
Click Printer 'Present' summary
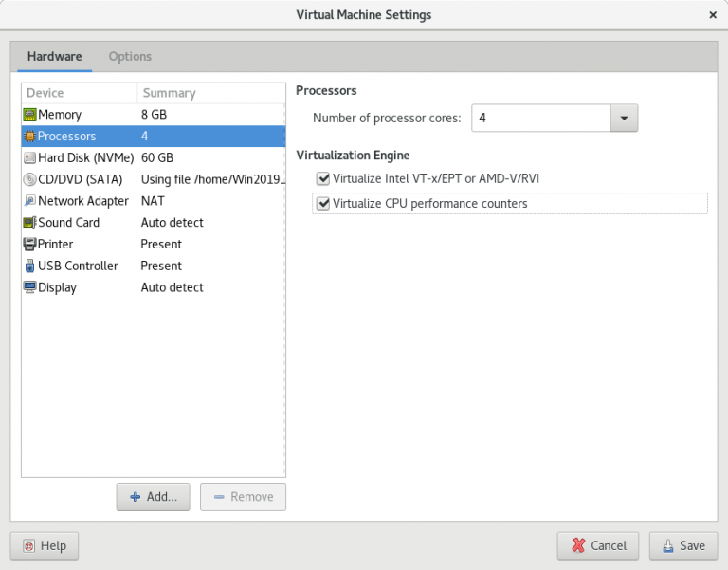coord(161,244)
